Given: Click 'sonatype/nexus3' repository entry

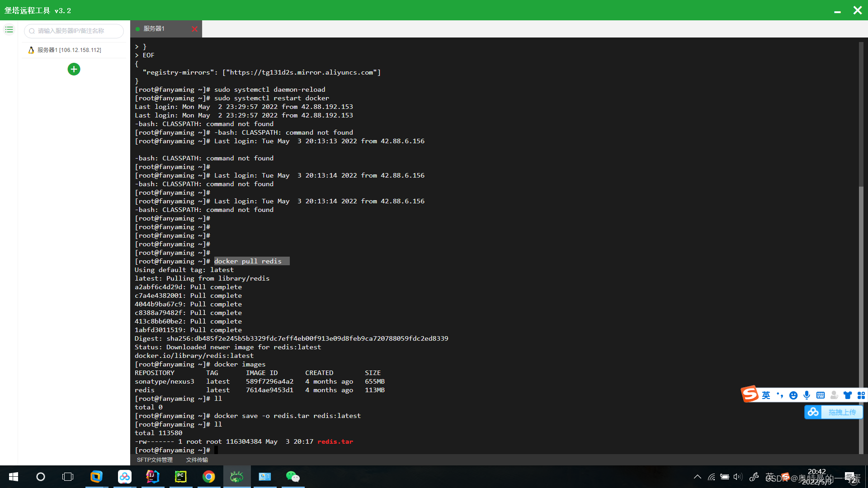Looking at the screenshot, I should [164, 381].
